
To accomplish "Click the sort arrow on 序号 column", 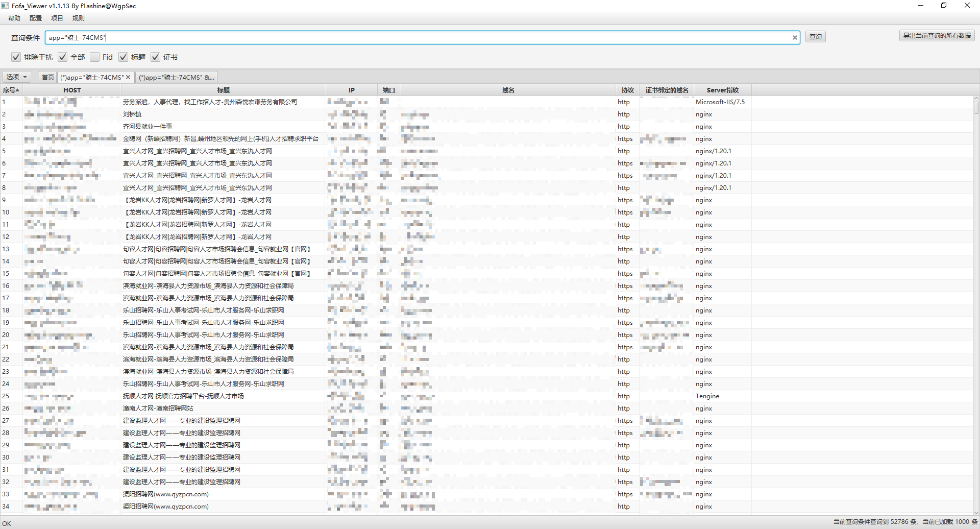I will (x=17, y=90).
